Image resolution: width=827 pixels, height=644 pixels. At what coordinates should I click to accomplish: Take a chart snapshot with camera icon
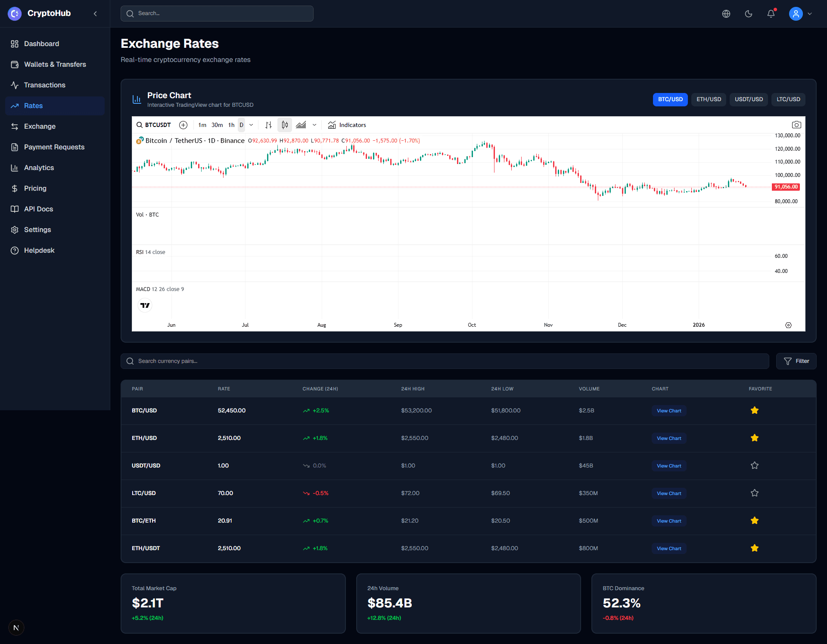point(796,125)
